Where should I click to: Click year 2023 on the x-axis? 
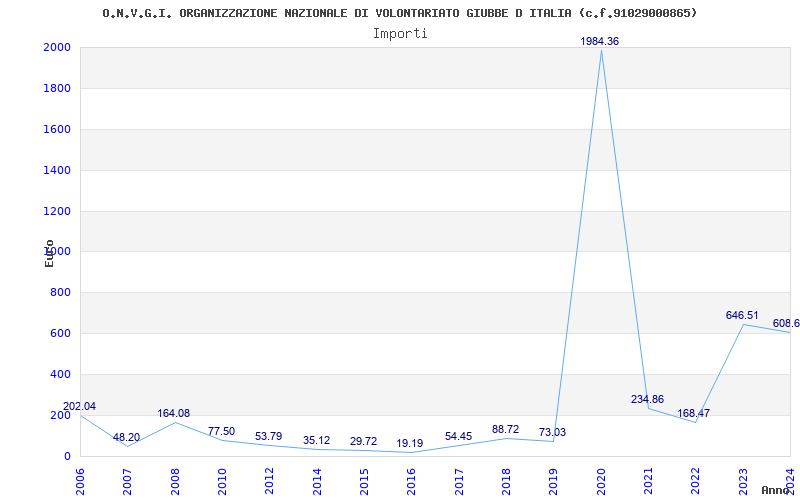[743, 480]
